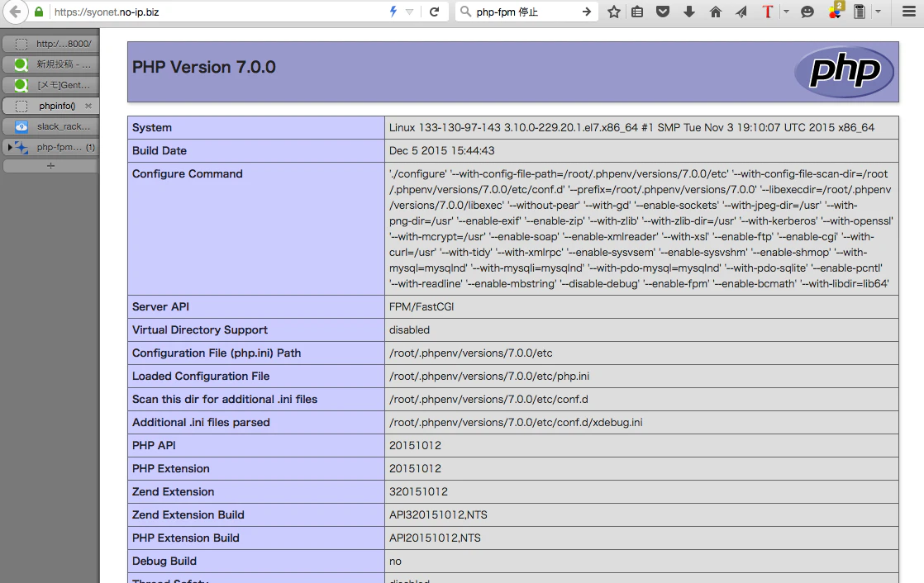The image size is (924, 583).
Task: Save page to Pocket icon
Action: pos(663,12)
